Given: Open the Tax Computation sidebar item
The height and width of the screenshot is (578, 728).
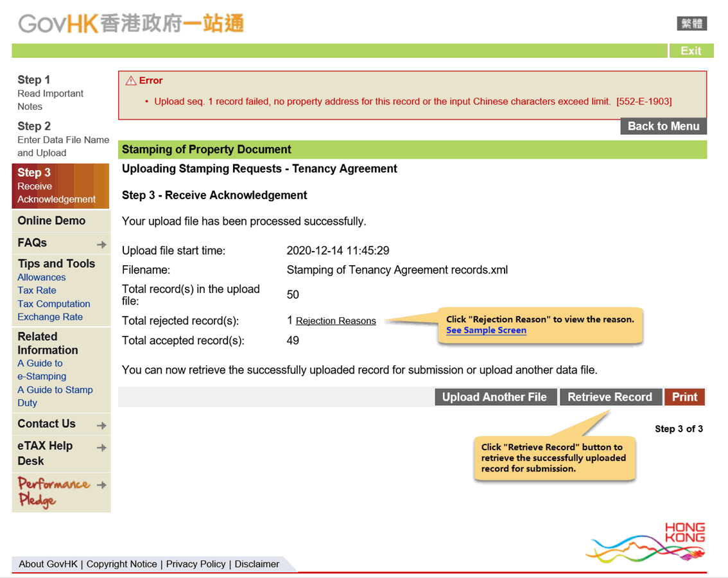Looking at the screenshot, I should tap(53, 304).
